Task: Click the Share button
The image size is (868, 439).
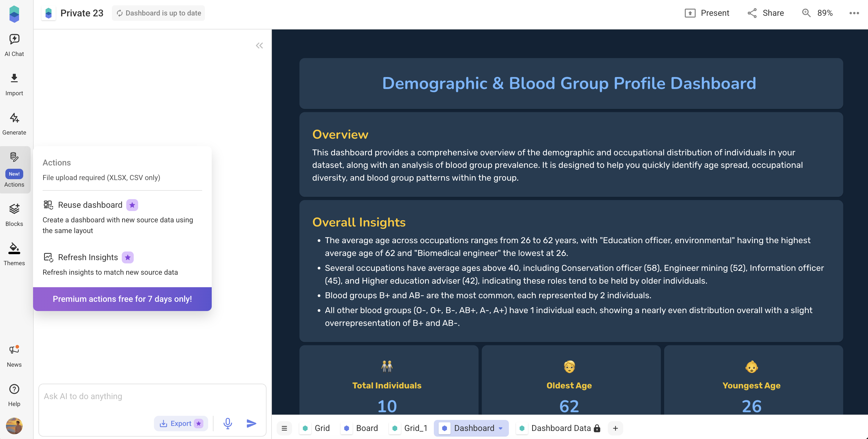Action: click(x=766, y=13)
